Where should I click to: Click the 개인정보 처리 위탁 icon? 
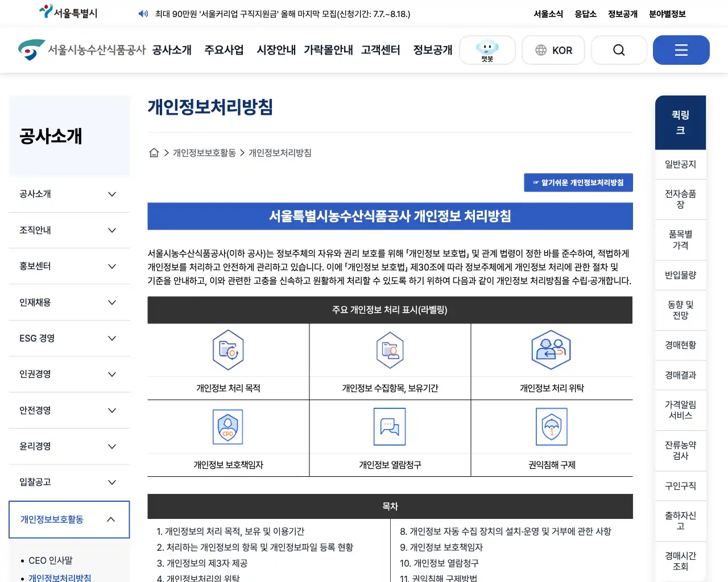pyautogui.click(x=551, y=350)
